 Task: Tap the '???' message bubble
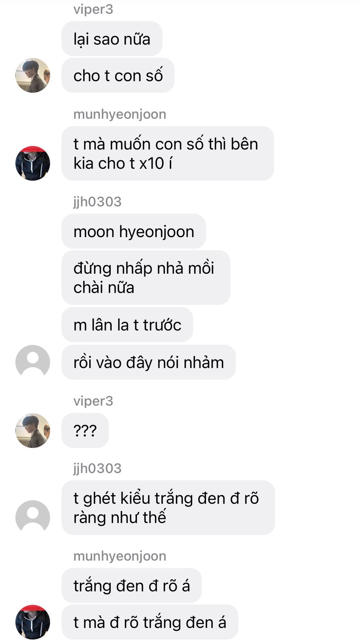point(85,431)
